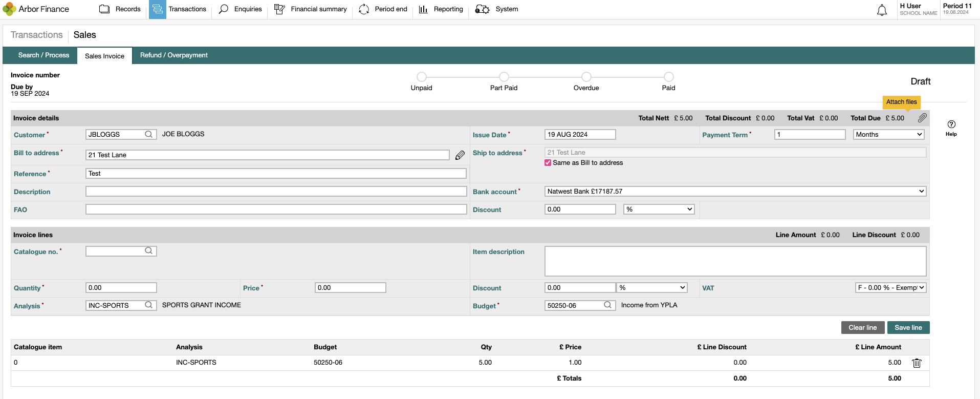Click the Bill to address field
Viewport: 980px width, 399px height.
(x=268, y=155)
